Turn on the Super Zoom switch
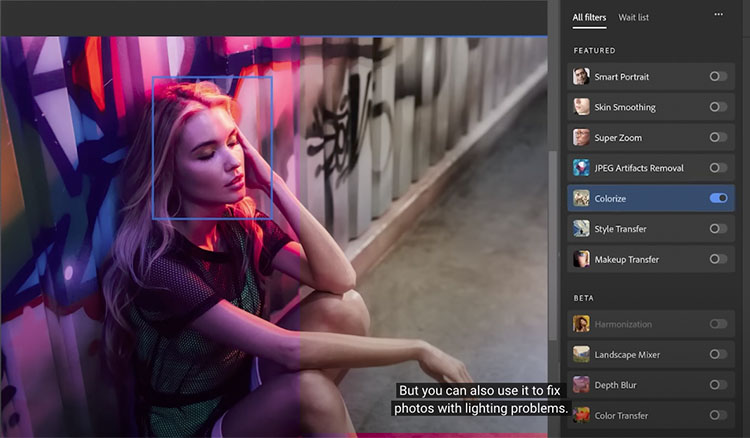The image size is (750, 438). pos(718,138)
